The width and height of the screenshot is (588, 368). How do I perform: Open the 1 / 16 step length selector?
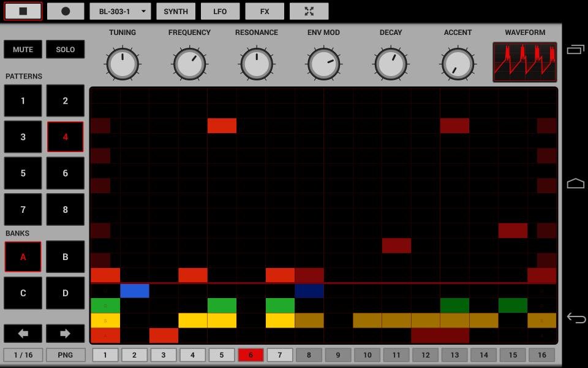coord(23,355)
